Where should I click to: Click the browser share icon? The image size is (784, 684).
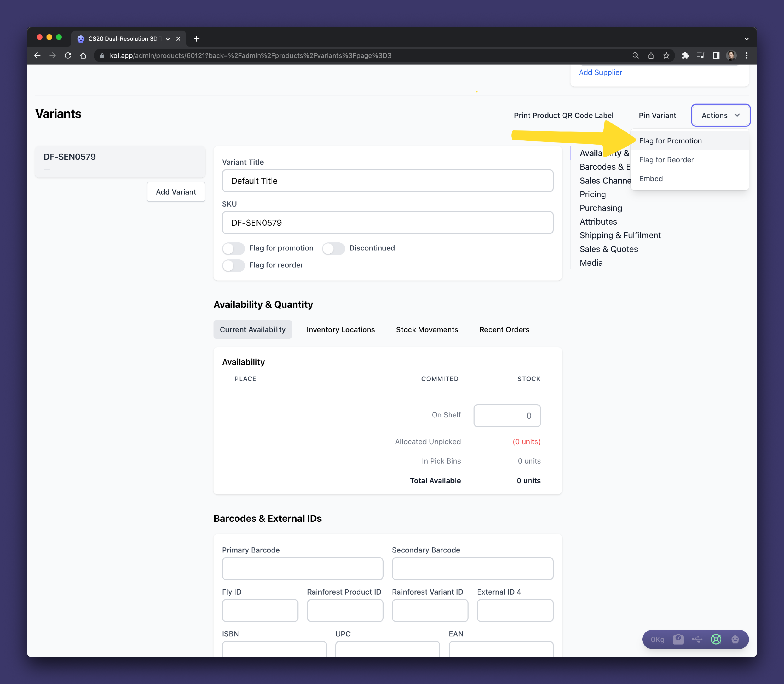[x=651, y=56]
